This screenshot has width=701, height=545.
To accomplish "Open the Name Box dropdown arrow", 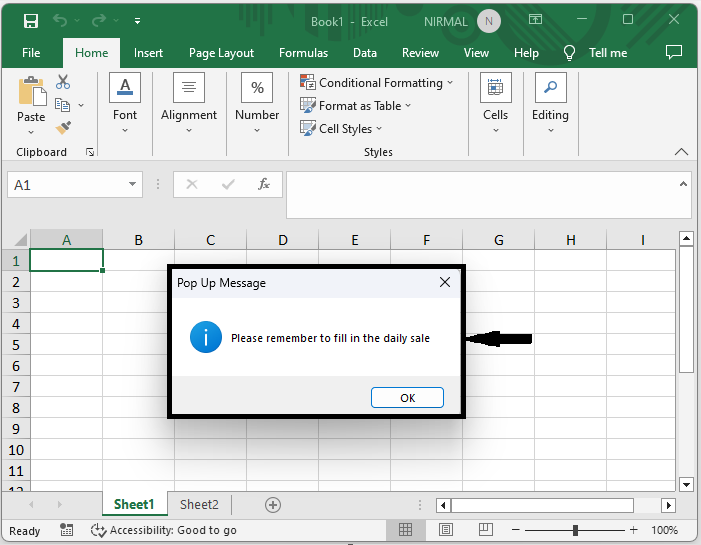I will tap(134, 185).
